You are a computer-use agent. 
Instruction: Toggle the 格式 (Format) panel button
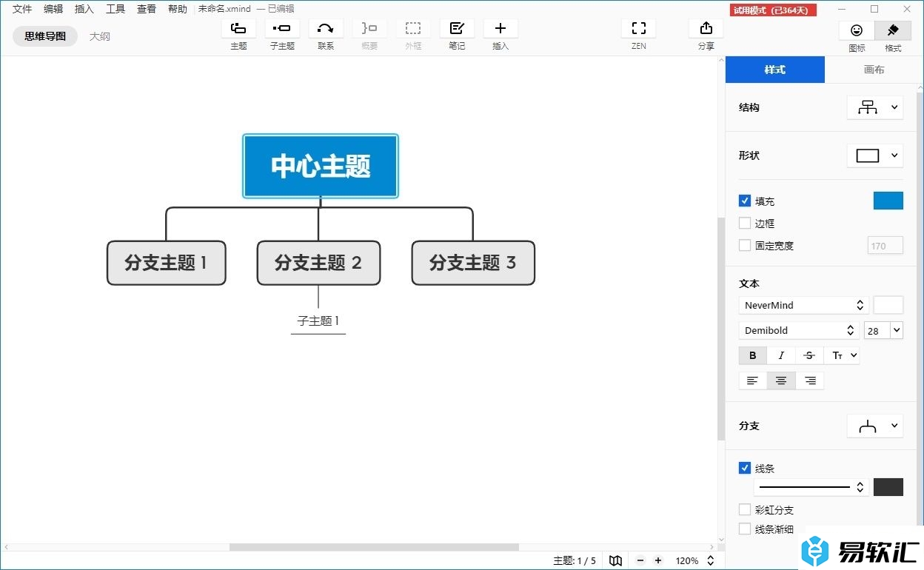click(893, 30)
